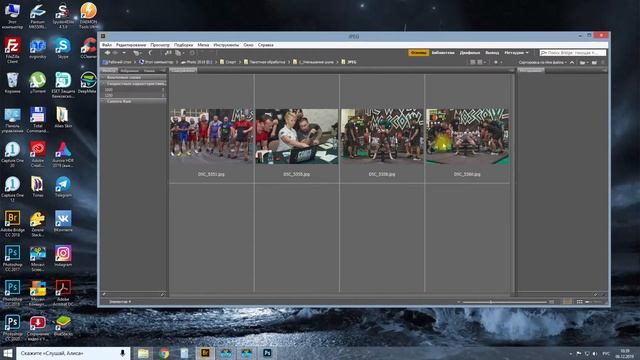The height and width of the screenshot is (360, 640).
Task: Switch to the Библиотеки workspace
Action: (x=443, y=53)
